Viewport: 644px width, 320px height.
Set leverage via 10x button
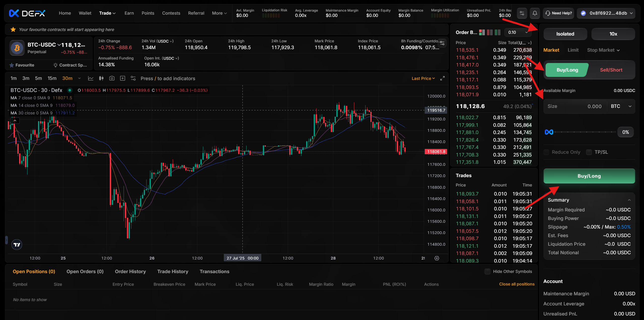point(613,34)
